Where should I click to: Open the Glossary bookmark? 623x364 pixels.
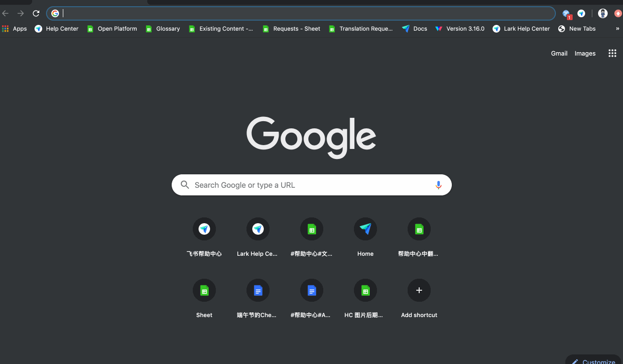coord(163,29)
